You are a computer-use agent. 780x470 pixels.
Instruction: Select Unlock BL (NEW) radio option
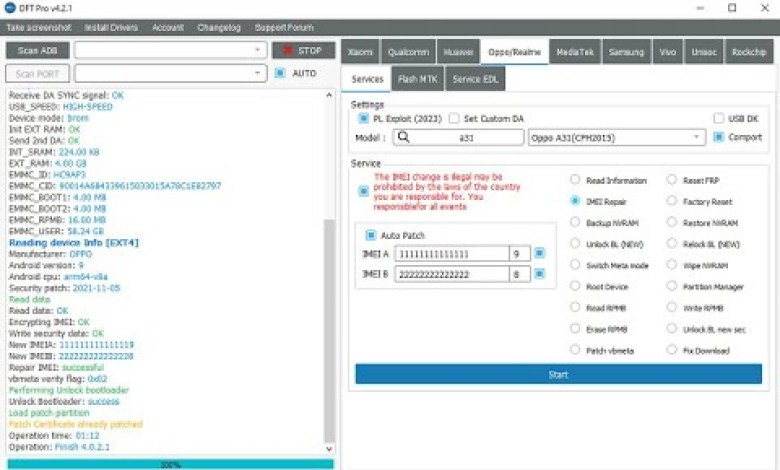pyautogui.click(x=575, y=243)
